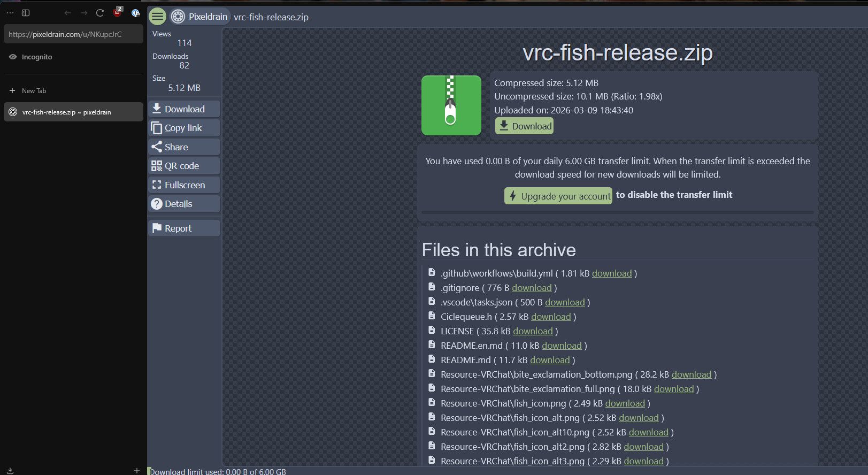The height and width of the screenshot is (475, 868).
Task: Go to Pixeldrain home logo button
Action: point(201,17)
